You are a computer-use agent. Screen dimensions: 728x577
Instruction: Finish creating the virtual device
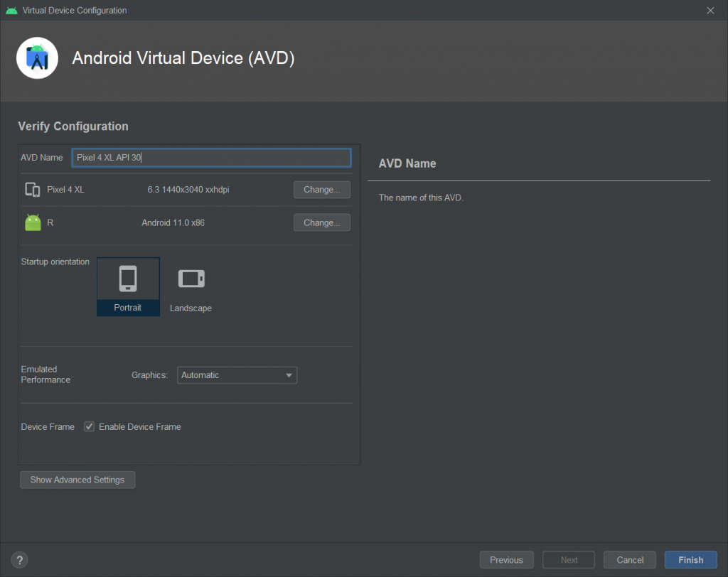tap(691, 560)
